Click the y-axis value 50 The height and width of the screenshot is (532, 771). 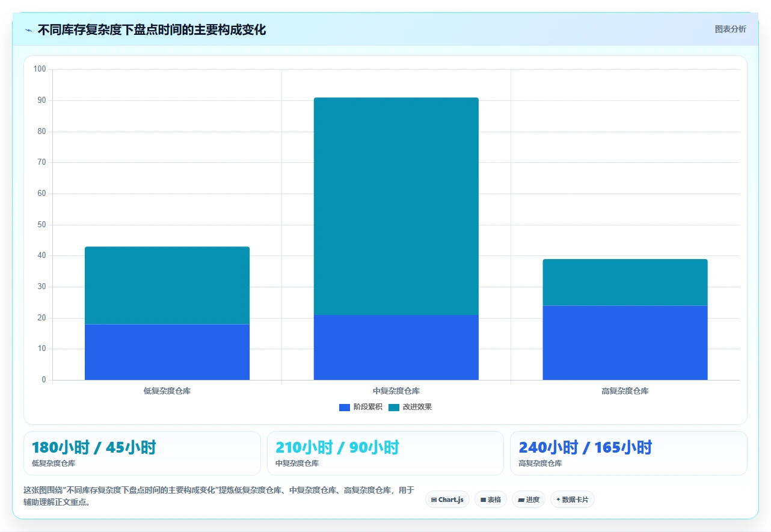pyautogui.click(x=41, y=225)
